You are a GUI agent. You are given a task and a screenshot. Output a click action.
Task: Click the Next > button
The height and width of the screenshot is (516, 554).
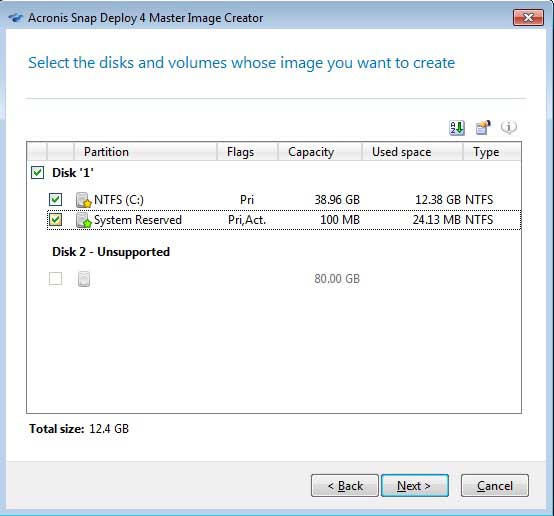415,486
